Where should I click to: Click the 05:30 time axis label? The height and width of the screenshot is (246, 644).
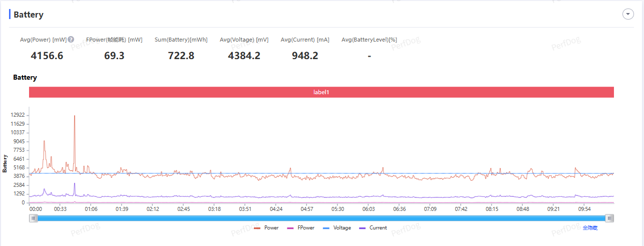point(338,209)
